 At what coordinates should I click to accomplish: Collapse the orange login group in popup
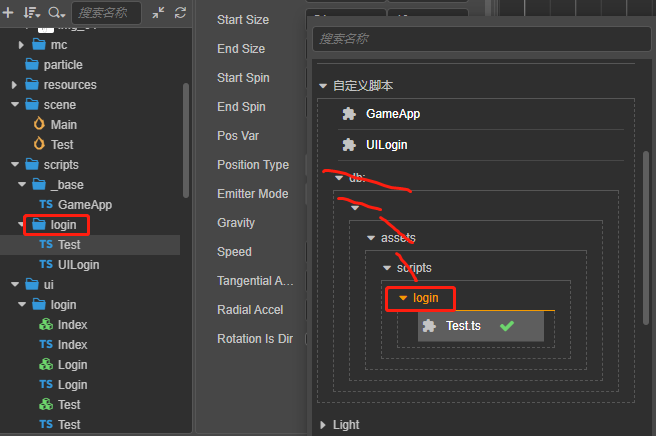click(403, 298)
